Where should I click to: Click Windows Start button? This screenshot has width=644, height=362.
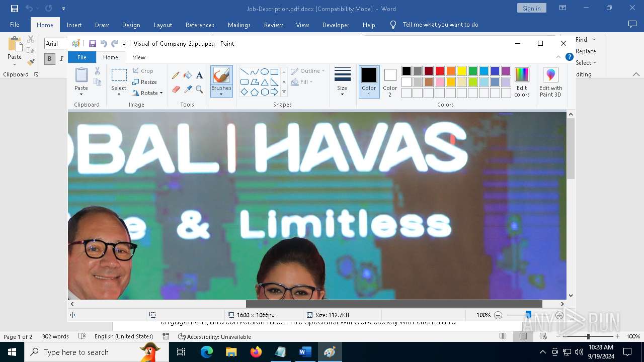[x=12, y=352]
